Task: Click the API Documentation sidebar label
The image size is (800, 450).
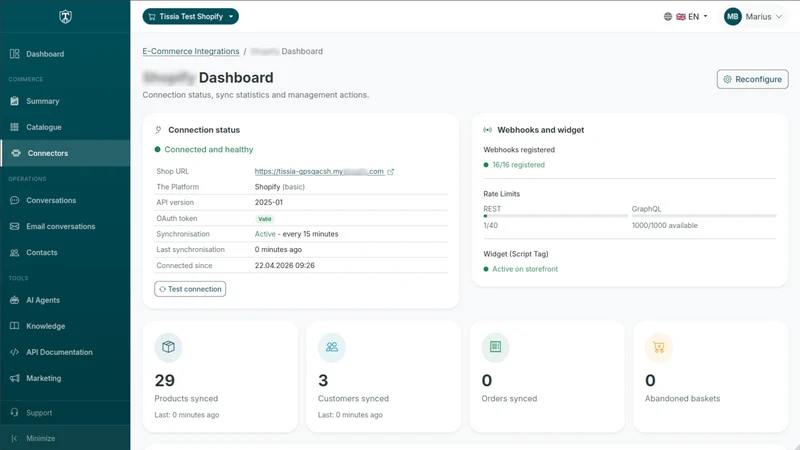Action: click(59, 352)
